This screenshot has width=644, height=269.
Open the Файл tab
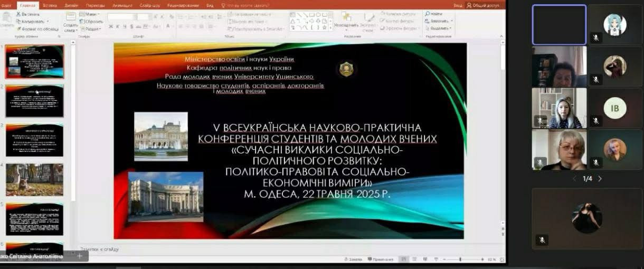(6, 5)
